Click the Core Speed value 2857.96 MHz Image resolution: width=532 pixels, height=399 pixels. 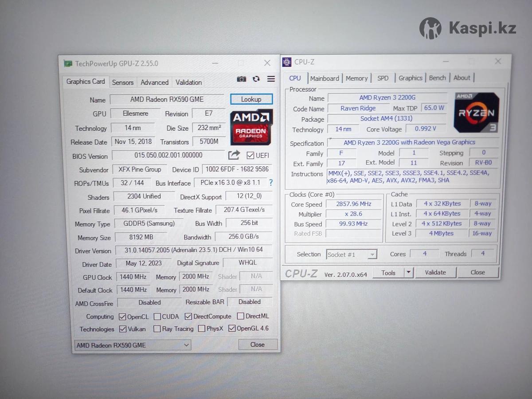(353, 204)
